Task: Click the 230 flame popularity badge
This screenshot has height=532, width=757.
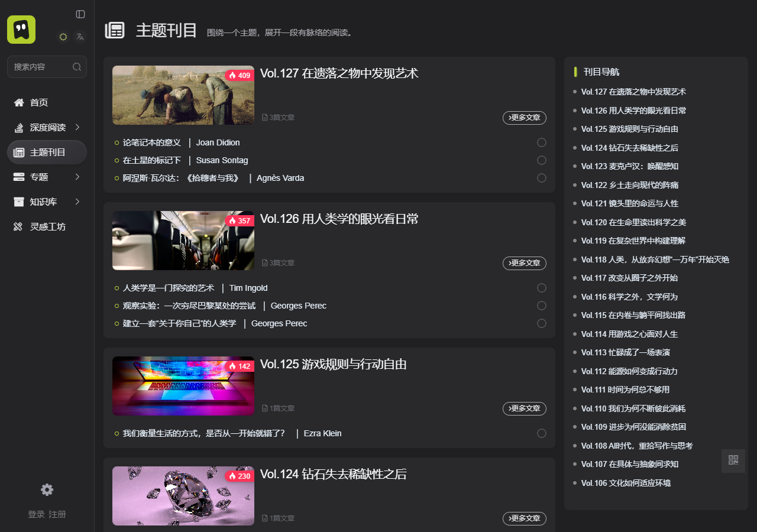Action: pos(240,476)
